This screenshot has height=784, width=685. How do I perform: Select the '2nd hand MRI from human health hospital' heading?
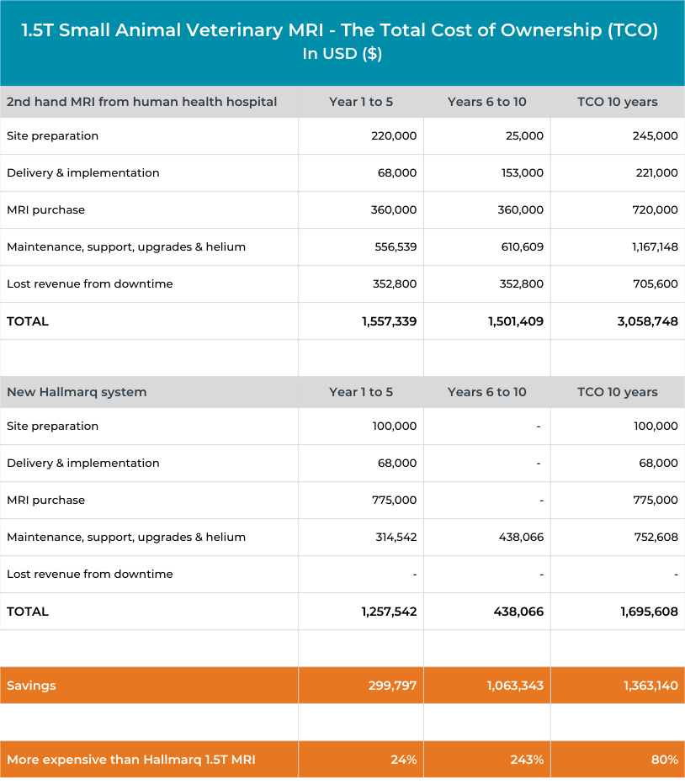click(141, 102)
